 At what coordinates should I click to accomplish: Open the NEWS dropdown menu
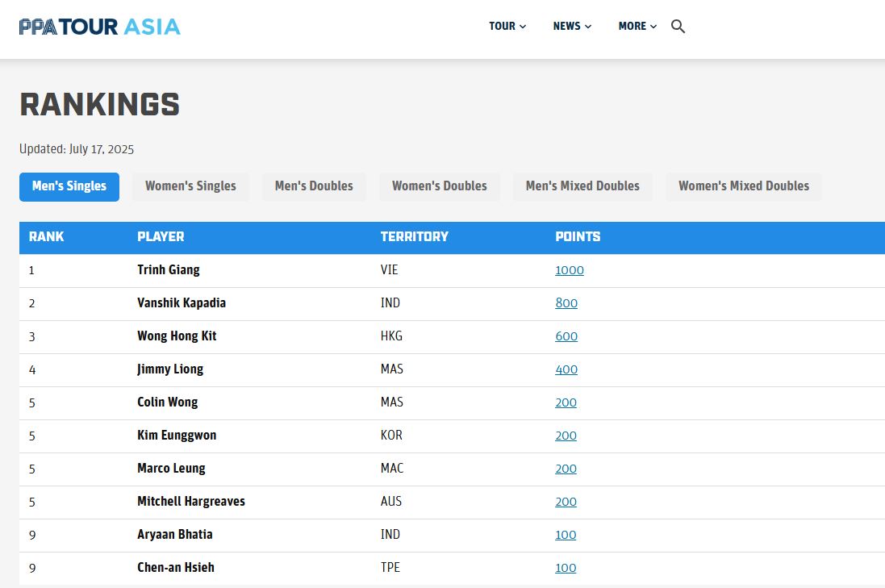click(x=572, y=26)
